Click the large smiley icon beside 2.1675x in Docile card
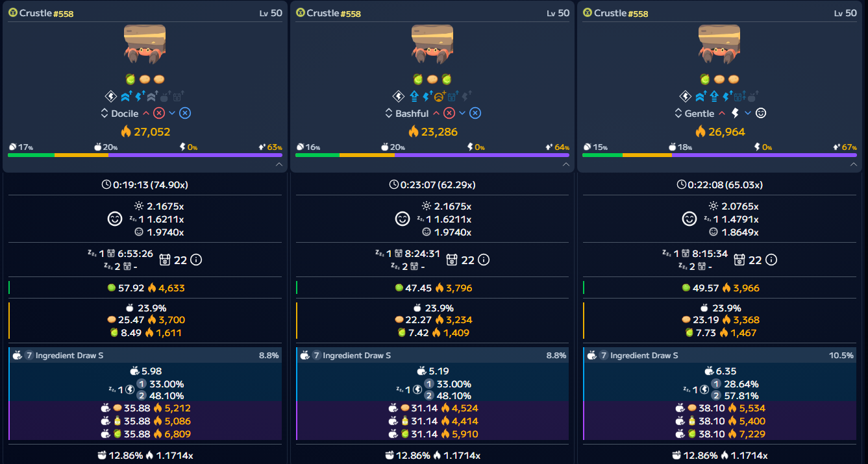 (x=114, y=219)
